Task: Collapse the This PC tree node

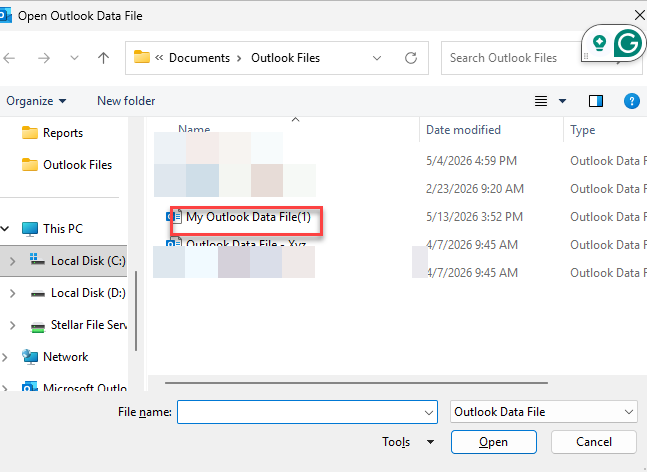Action: tap(5, 228)
